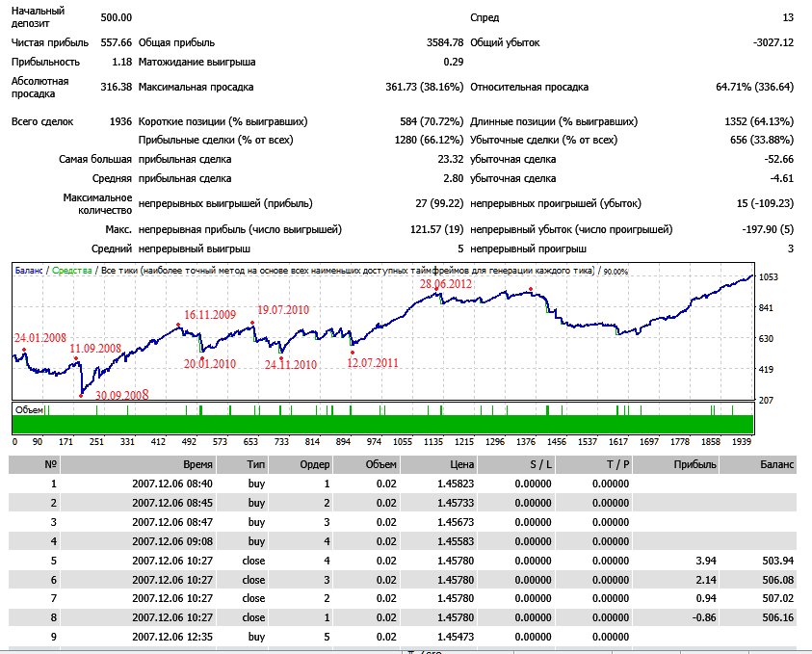Click total profit value 3584.78

tap(445, 43)
